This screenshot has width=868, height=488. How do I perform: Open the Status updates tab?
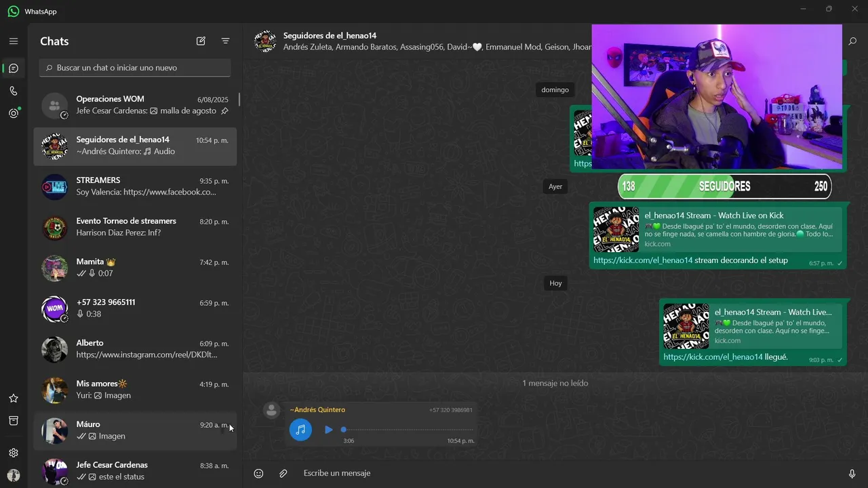pos(14,113)
